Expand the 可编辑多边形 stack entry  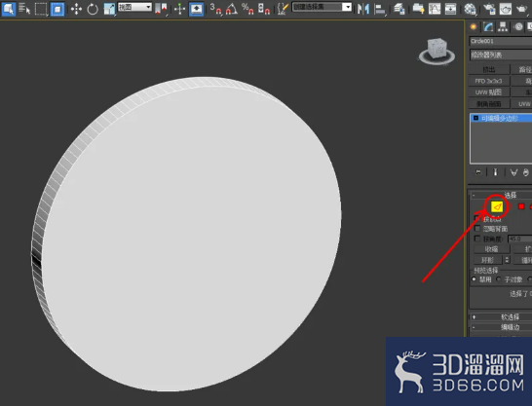coord(475,118)
